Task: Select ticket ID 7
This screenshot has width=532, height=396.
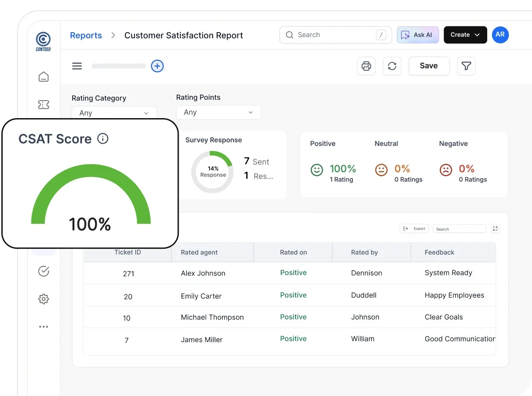Action: point(127,340)
